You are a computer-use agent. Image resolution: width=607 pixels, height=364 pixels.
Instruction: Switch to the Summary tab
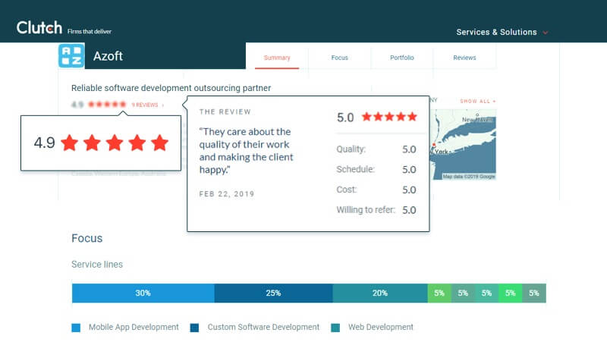(277, 58)
